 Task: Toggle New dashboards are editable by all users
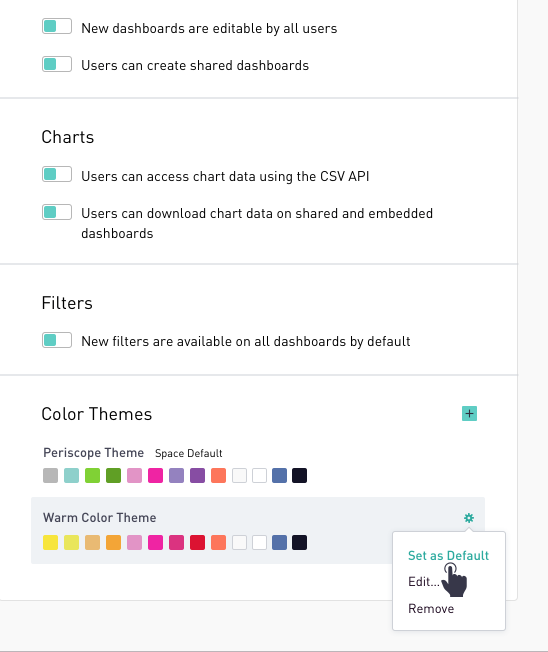pos(57,27)
